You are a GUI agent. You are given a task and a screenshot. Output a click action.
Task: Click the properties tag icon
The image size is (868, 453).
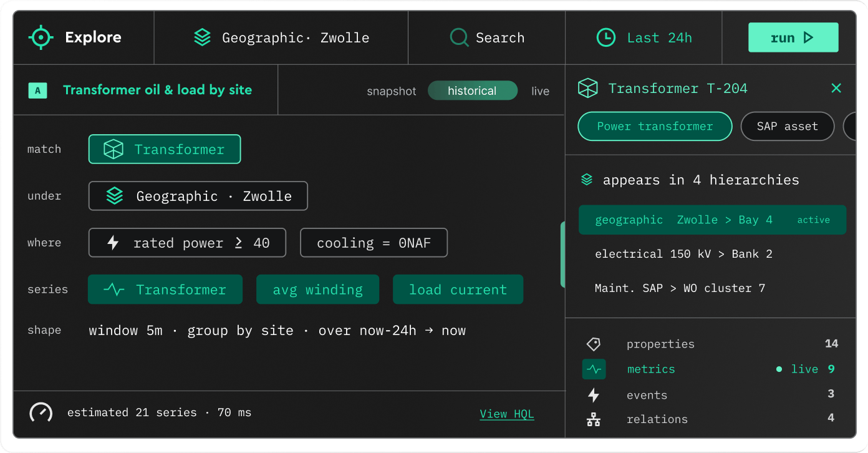click(594, 344)
